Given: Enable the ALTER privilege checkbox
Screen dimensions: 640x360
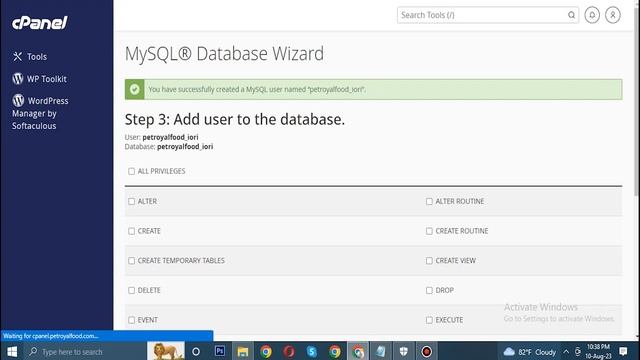Looking at the screenshot, I should pyautogui.click(x=131, y=201).
